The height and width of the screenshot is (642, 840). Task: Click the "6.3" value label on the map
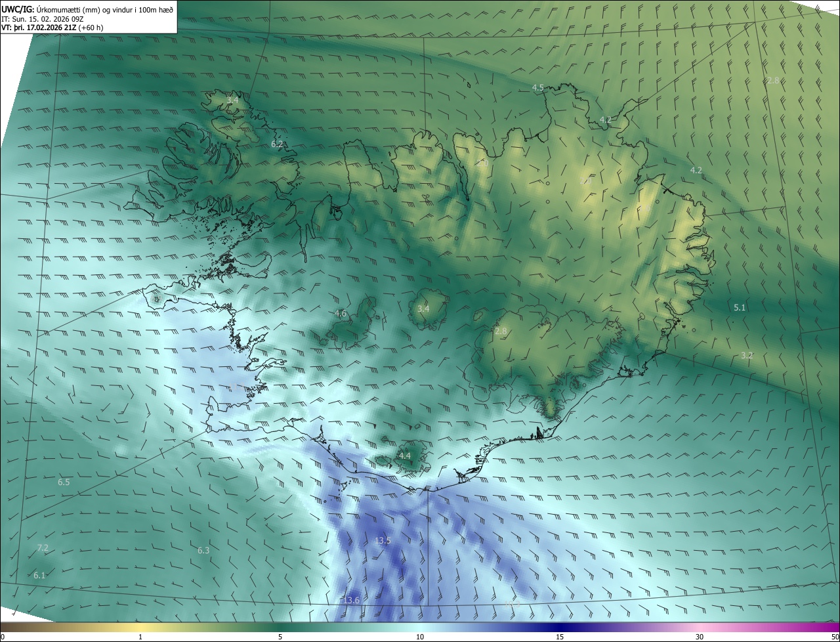click(x=203, y=550)
